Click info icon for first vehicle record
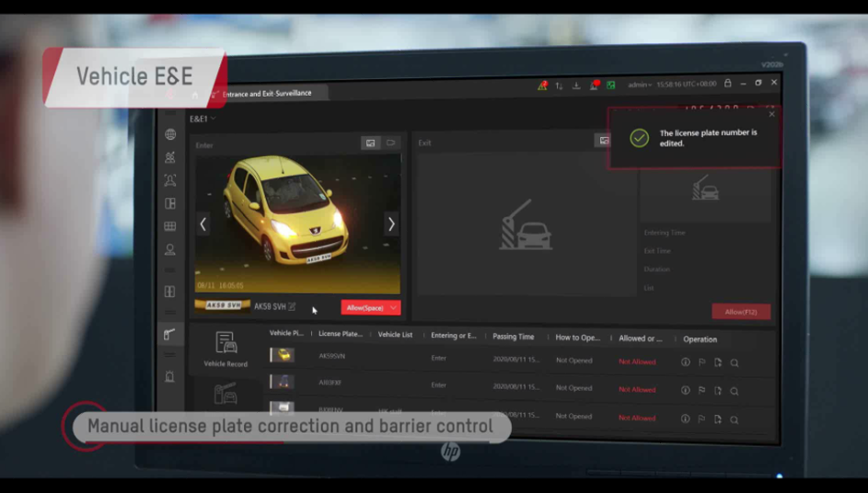The width and height of the screenshot is (868, 493). (x=685, y=362)
